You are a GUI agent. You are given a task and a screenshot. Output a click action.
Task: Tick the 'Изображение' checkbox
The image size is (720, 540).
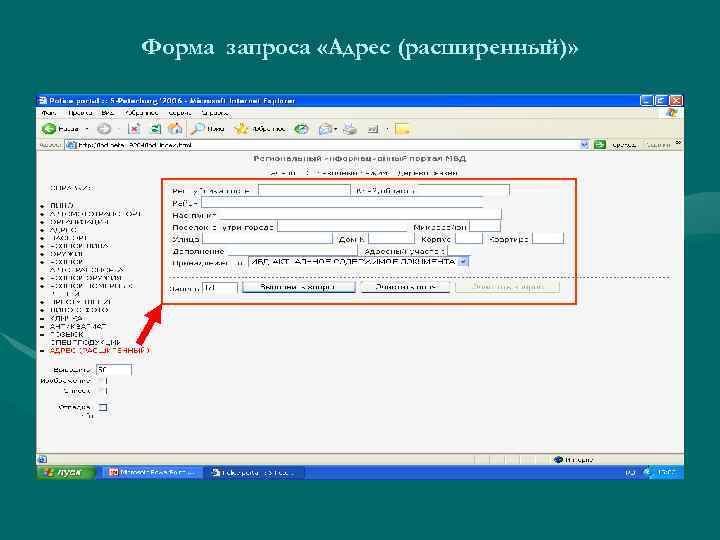coord(103,381)
